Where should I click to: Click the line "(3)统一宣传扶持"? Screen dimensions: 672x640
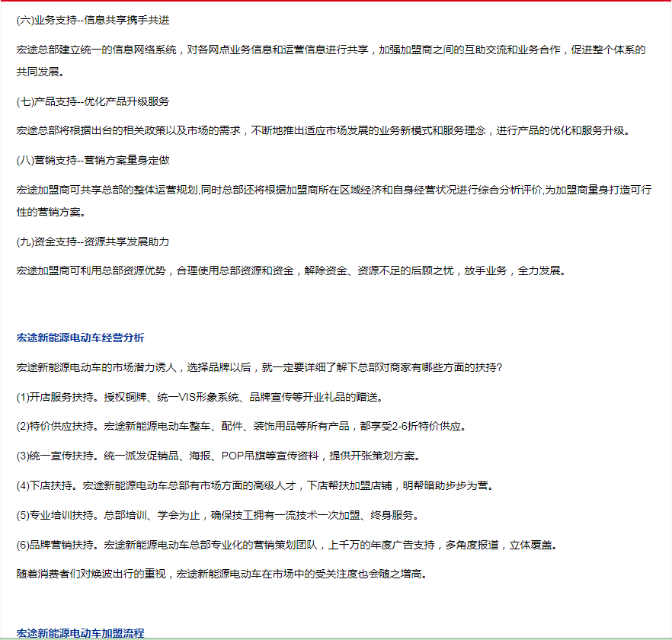click(x=219, y=456)
